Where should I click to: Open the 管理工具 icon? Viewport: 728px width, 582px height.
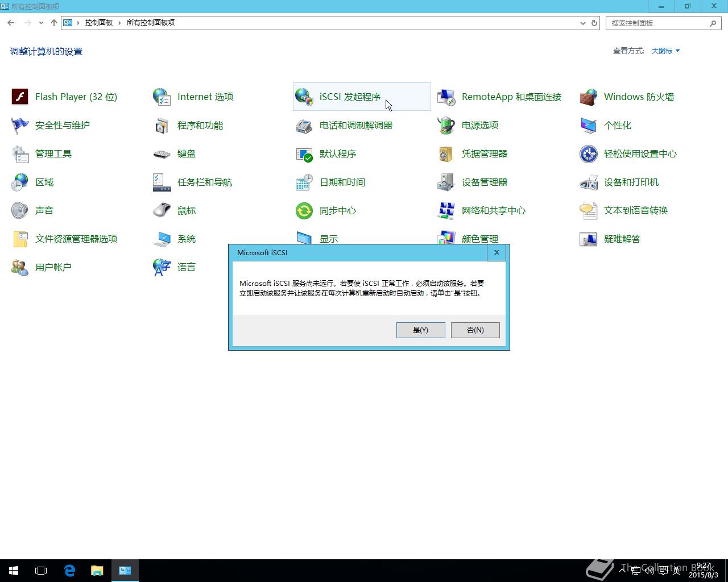tap(20, 153)
